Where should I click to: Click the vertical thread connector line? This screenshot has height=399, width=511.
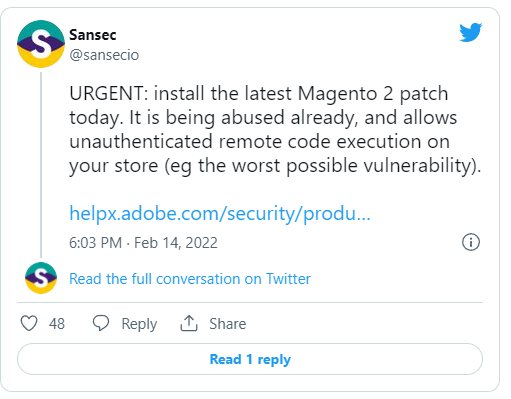[41, 165]
